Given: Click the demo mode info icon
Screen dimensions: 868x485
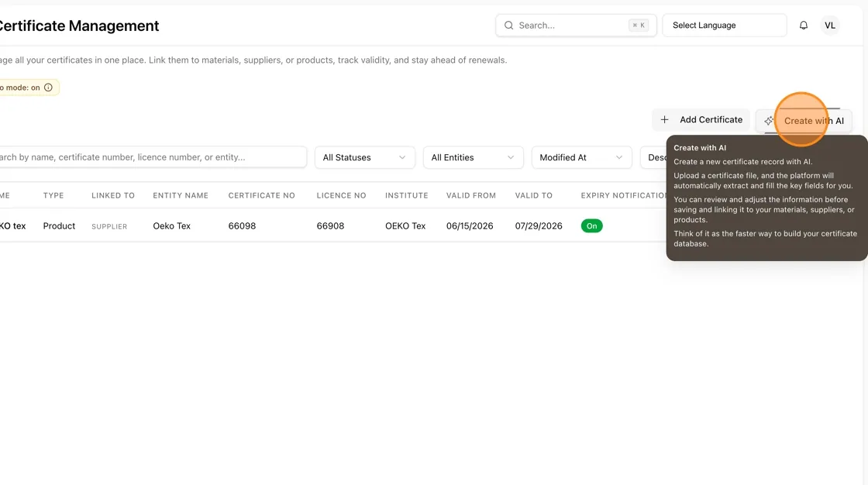Looking at the screenshot, I should [x=48, y=88].
